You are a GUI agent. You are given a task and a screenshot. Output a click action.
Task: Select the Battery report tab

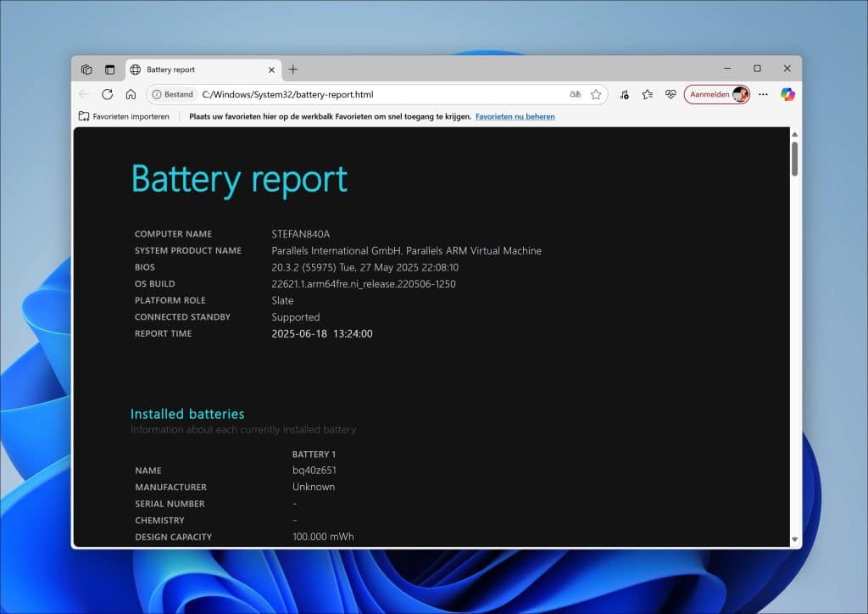click(203, 70)
